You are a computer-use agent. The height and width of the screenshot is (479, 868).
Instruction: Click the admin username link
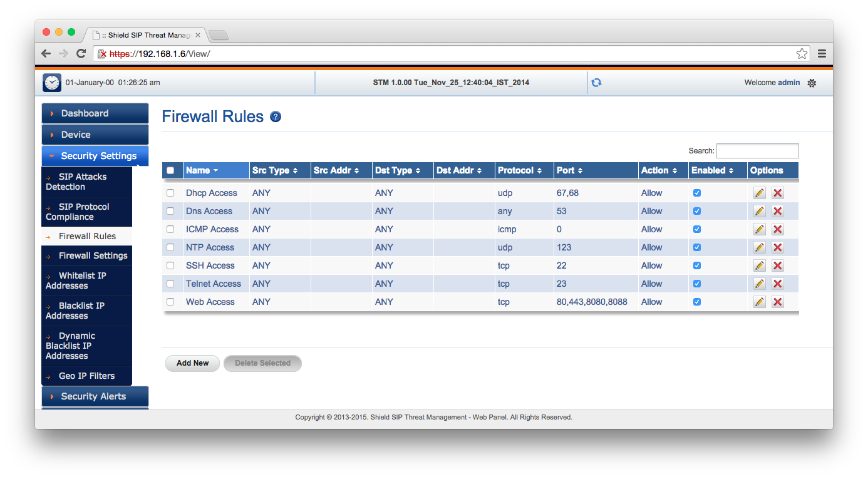pyautogui.click(x=788, y=83)
